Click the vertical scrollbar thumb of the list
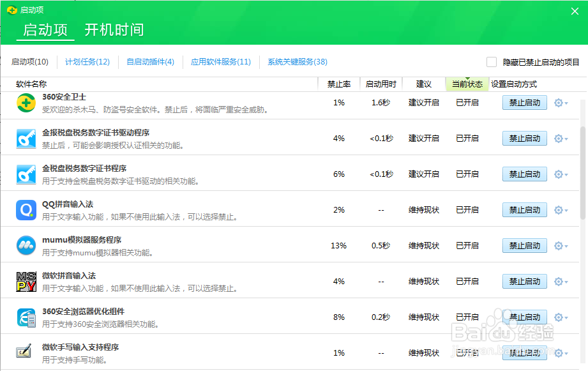The image size is (588, 371). pyautogui.click(x=583, y=172)
